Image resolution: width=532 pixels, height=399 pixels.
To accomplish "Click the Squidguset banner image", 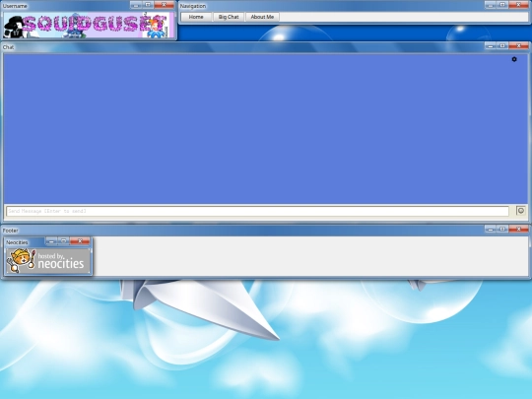I will [x=89, y=25].
